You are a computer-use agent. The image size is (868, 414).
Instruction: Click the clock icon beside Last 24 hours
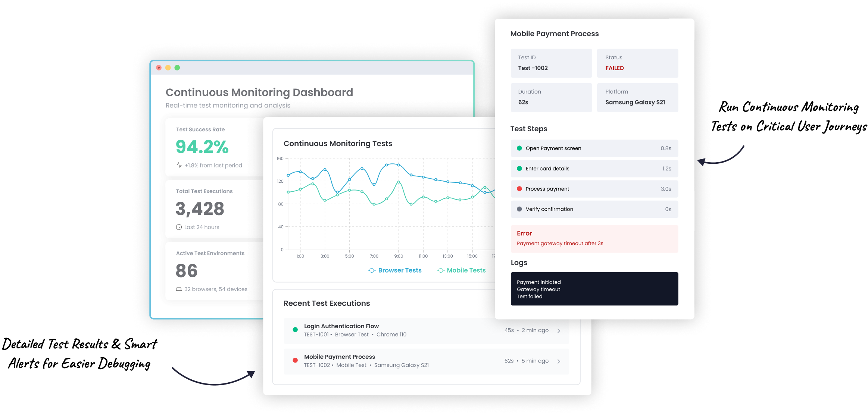pyautogui.click(x=179, y=227)
